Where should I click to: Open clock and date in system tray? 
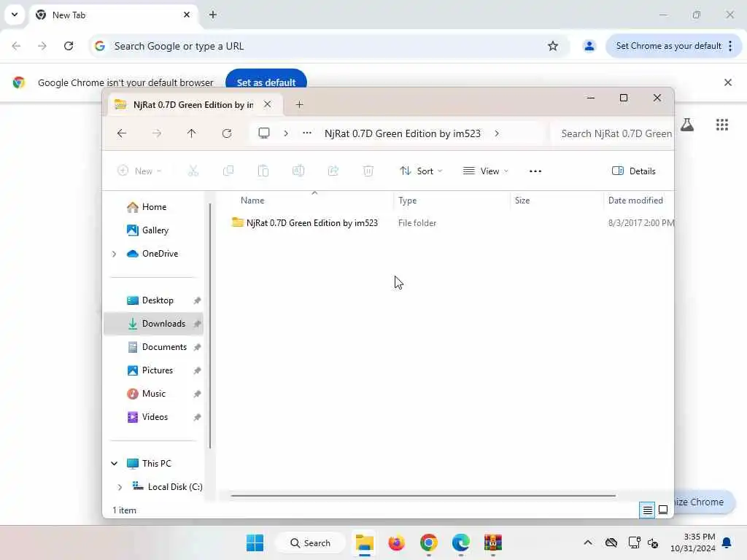click(693, 542)
